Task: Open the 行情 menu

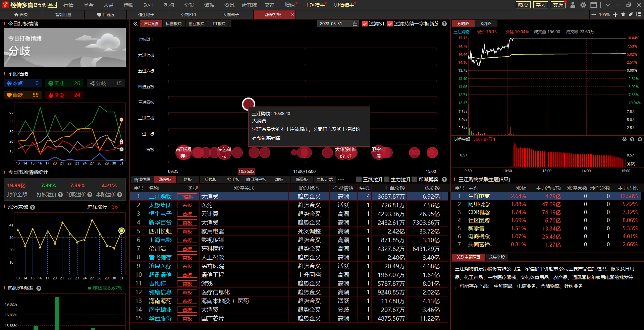Action: (x=68, y=5)
